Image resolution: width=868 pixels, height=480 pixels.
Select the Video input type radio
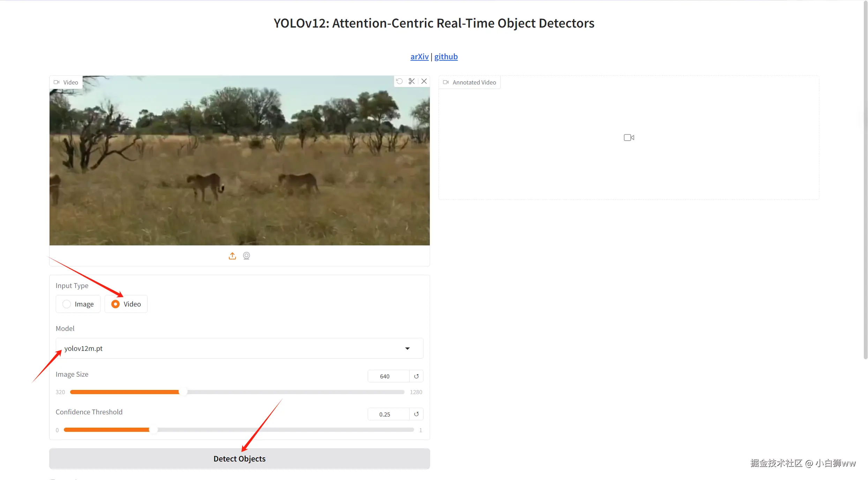point(115,304)
